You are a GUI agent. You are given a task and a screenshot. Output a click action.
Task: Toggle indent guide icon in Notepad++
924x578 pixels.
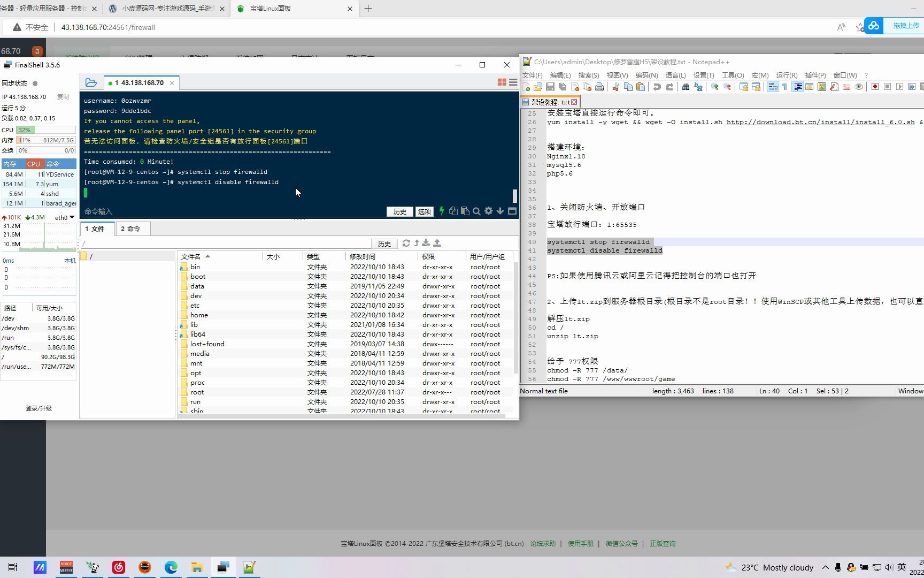[x=797, y=87]
